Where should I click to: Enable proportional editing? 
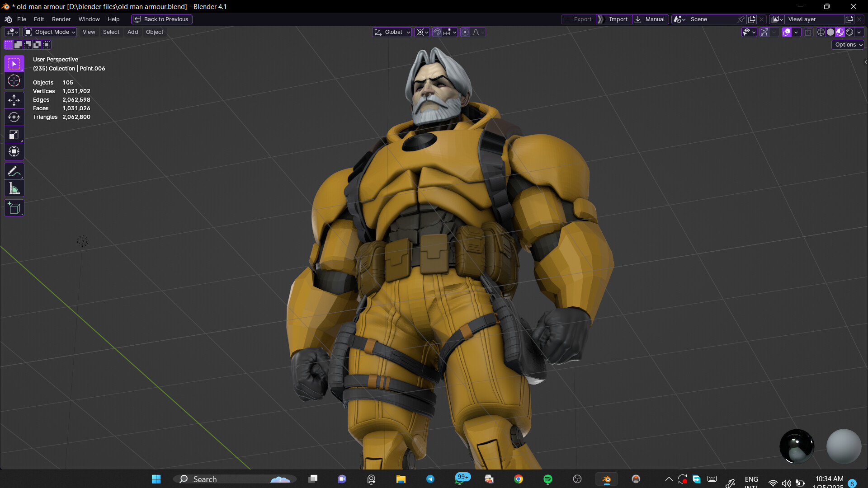pyautogui.click(x=465, y=32)
